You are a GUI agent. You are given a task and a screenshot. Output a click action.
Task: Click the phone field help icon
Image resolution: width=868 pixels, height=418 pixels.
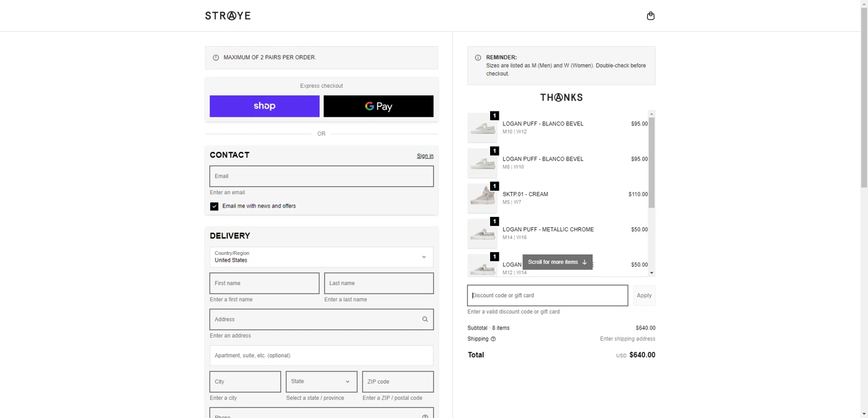[x=425, y=416]
